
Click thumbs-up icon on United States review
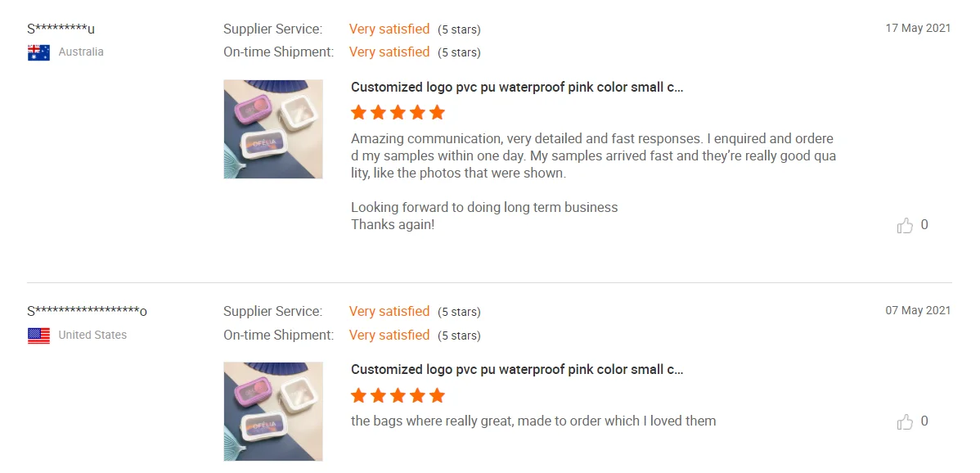[x=905, y=422]
